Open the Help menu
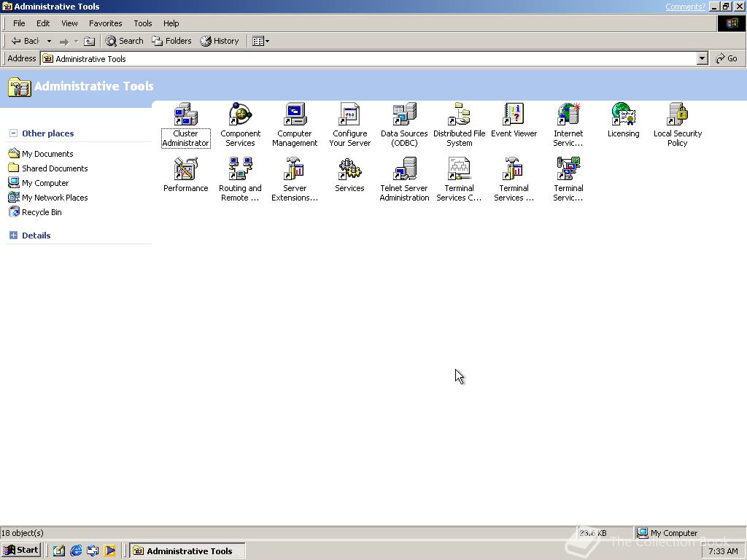The image size is (747, 560). click(171, 23)
